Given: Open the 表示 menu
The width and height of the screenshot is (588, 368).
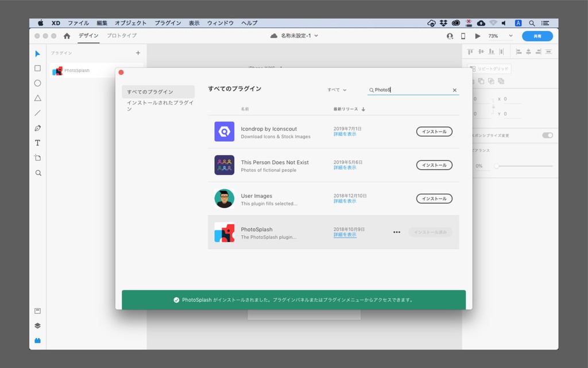Looking at the screenshot, I should (194, 23).
